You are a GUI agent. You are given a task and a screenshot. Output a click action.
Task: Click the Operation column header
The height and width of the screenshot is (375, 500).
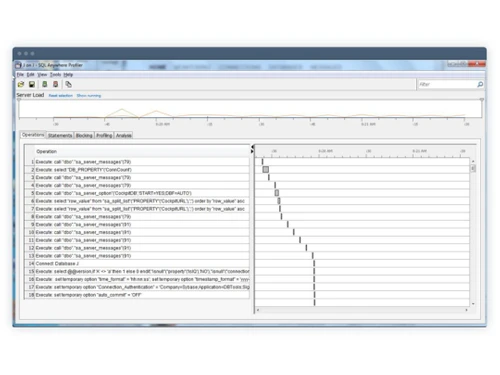[142, 151]
